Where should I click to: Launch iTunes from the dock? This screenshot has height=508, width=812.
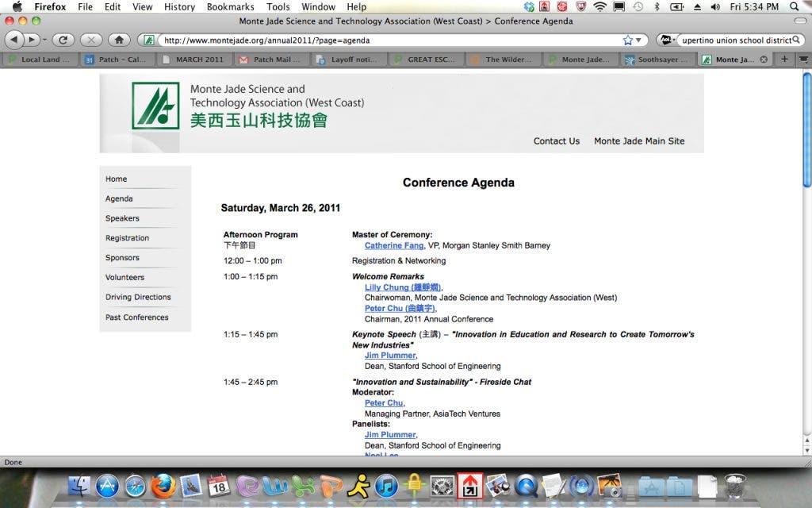click(x=386, y=487)
